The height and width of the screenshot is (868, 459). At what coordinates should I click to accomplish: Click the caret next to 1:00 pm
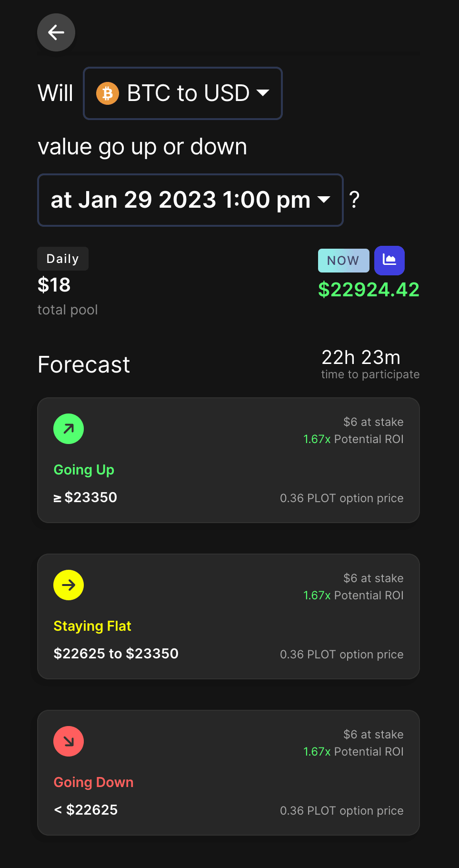click(x=324, y=199)
